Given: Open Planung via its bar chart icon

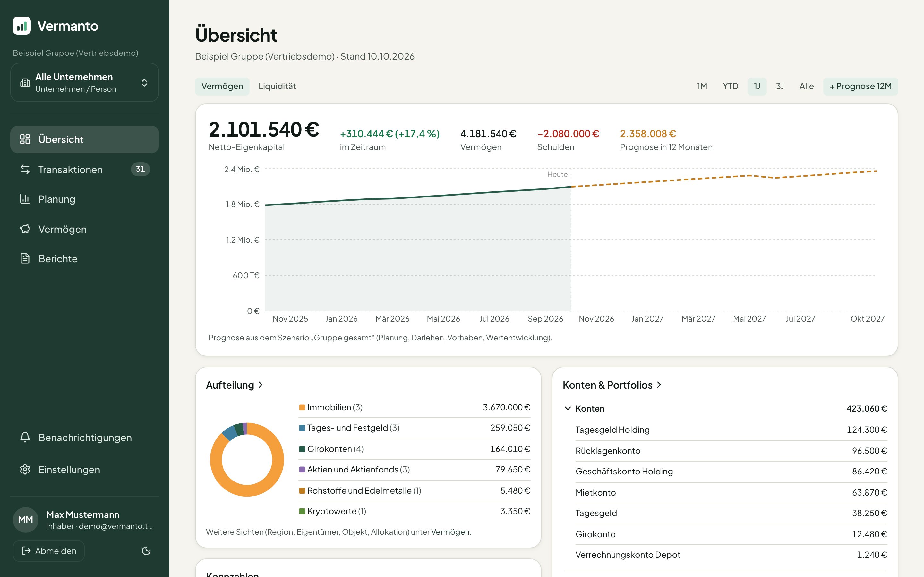Looking at the screenshot, I should click(25, 199).
